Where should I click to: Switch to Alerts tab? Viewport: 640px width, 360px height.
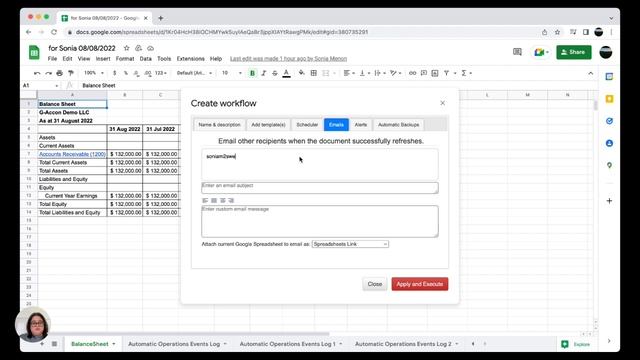361,124
